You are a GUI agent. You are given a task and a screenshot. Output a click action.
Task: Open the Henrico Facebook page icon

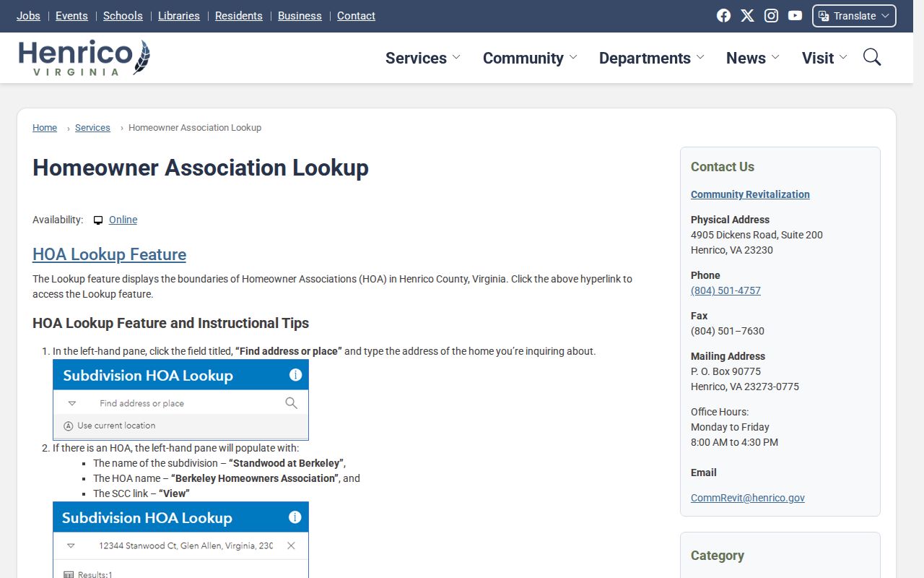click(723, 16)
